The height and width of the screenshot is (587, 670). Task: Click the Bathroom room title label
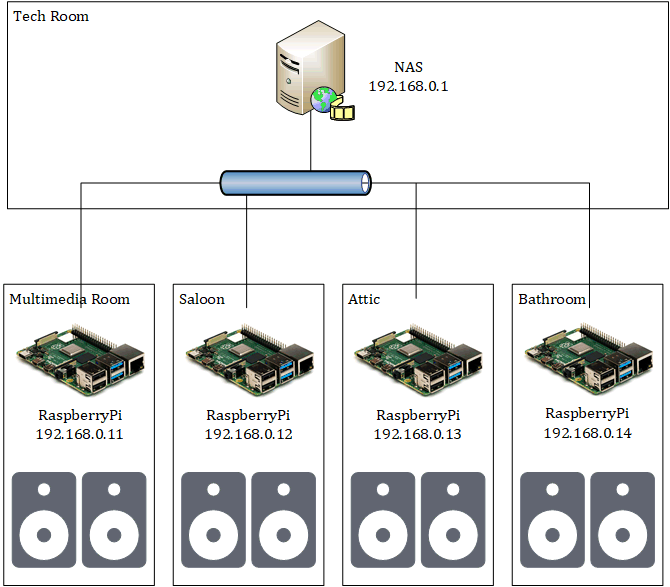click(552, 298)
